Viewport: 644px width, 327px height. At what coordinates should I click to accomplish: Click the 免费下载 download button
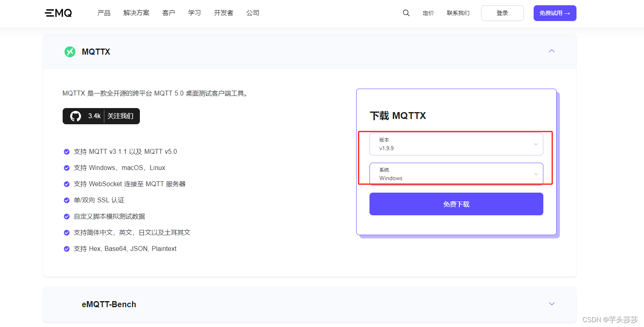456,204
